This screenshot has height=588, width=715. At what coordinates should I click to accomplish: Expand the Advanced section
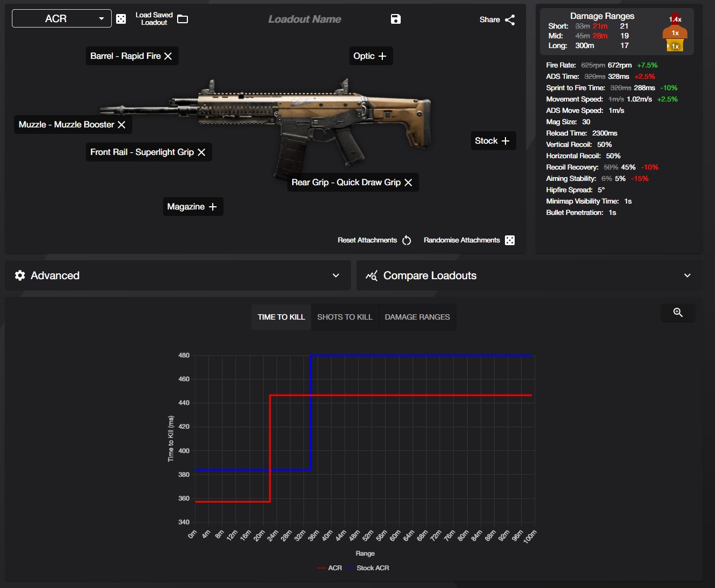click(336, 275)
